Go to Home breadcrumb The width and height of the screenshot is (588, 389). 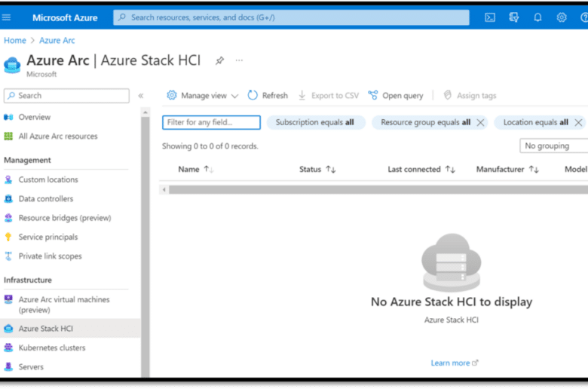[x=15, y=41]
